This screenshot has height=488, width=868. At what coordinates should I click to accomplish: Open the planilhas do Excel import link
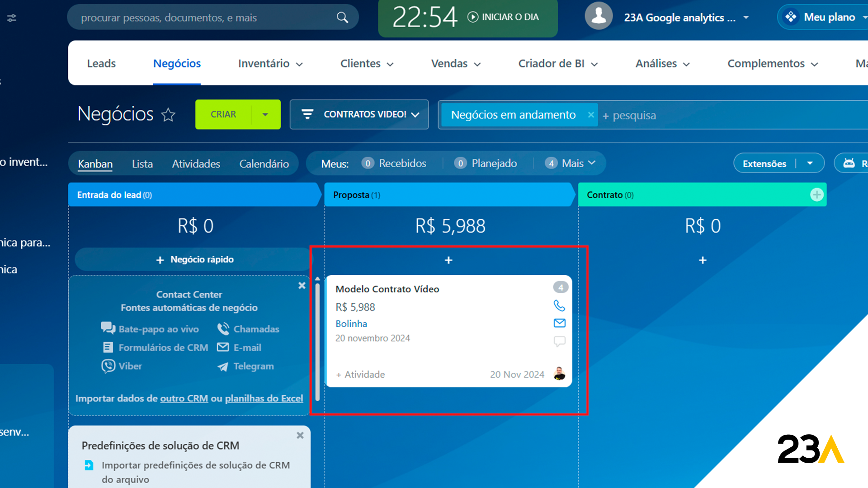[x=264, y=399]
